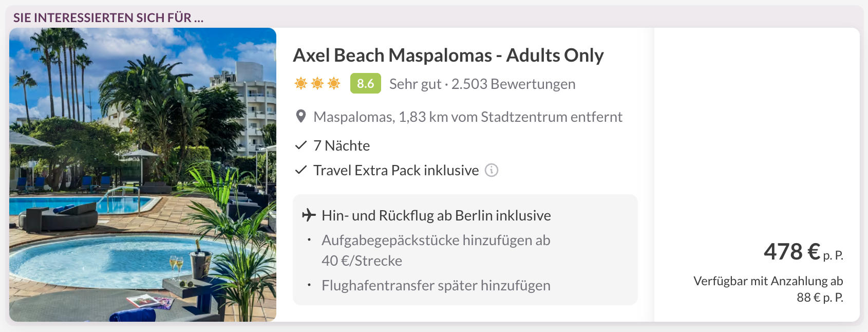Click the hotel pool photo thumbnail
The image size is (868, 332).
[x=143, y=175]
